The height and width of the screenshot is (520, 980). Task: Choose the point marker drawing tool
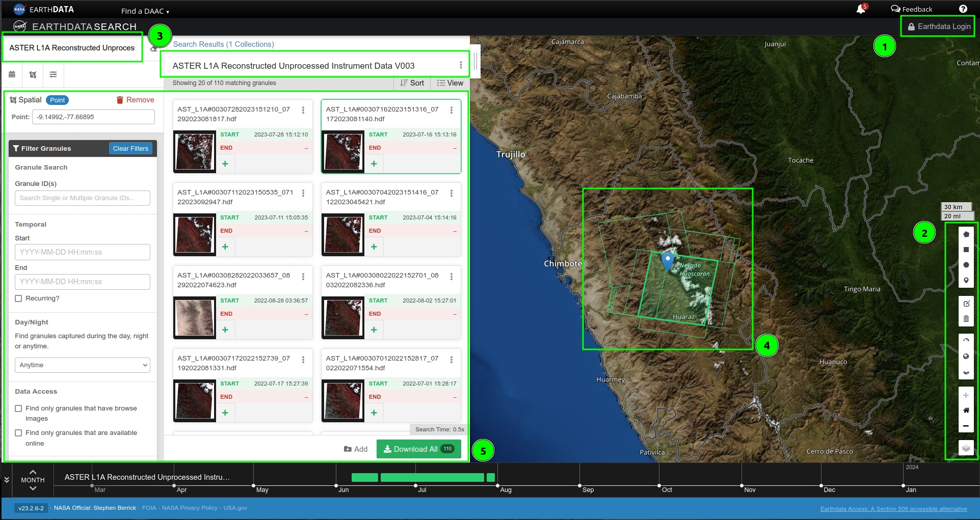pos(966,280)
